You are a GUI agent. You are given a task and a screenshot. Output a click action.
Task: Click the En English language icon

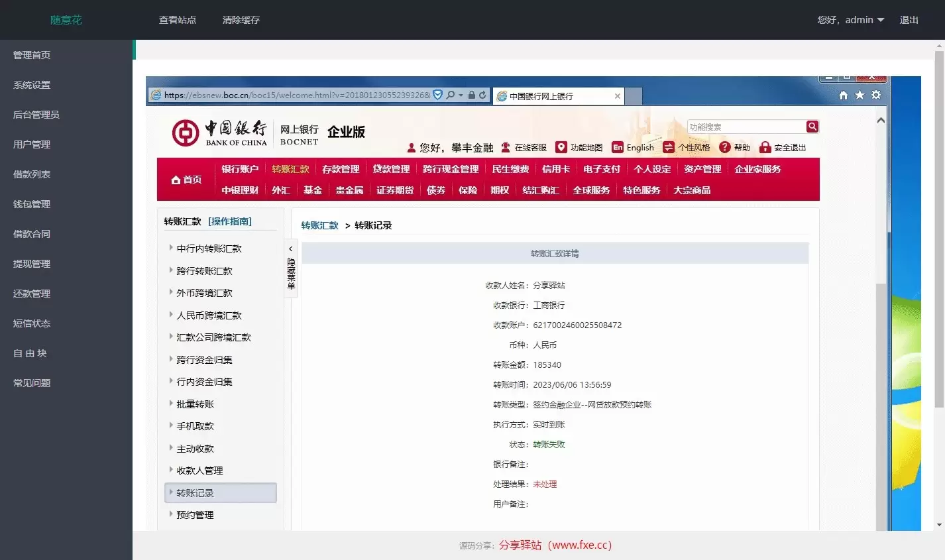618,147
